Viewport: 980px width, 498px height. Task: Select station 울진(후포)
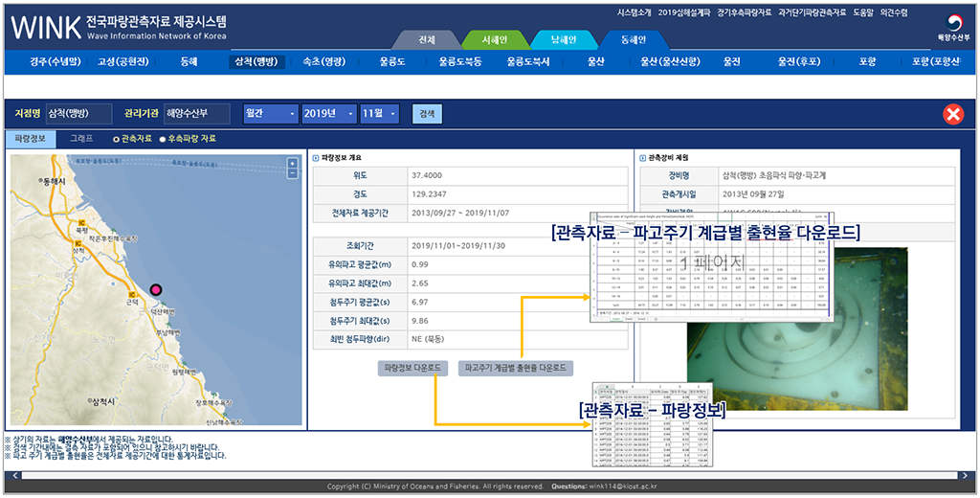click(x=799, y=62)
